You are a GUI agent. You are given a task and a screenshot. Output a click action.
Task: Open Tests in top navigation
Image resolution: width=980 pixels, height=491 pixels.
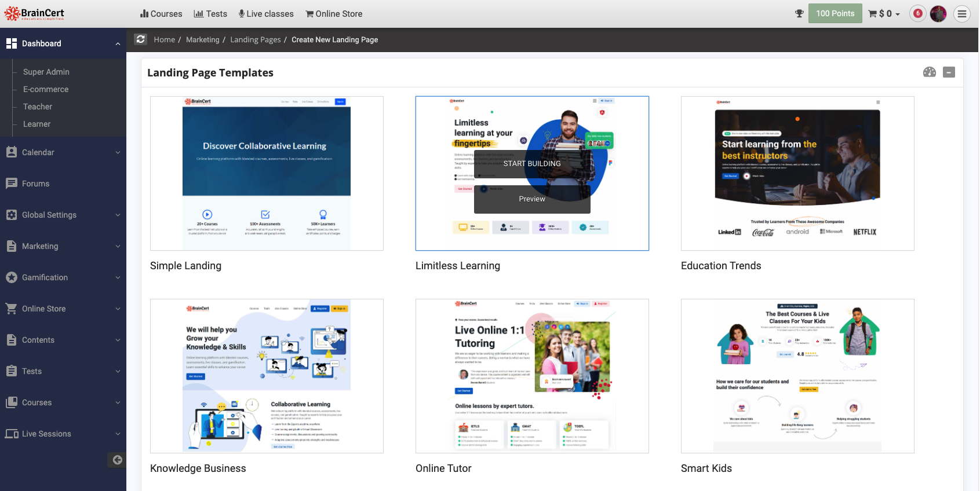coord(210,14)
